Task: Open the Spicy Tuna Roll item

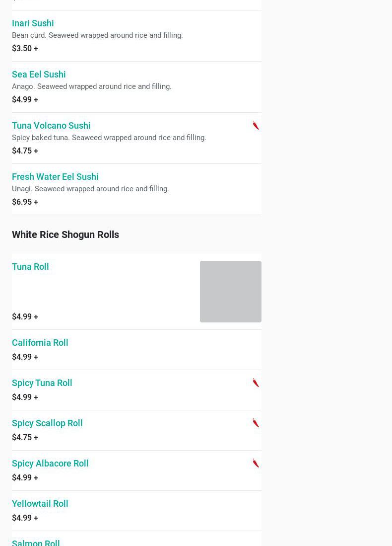Action: pos(42,383)
